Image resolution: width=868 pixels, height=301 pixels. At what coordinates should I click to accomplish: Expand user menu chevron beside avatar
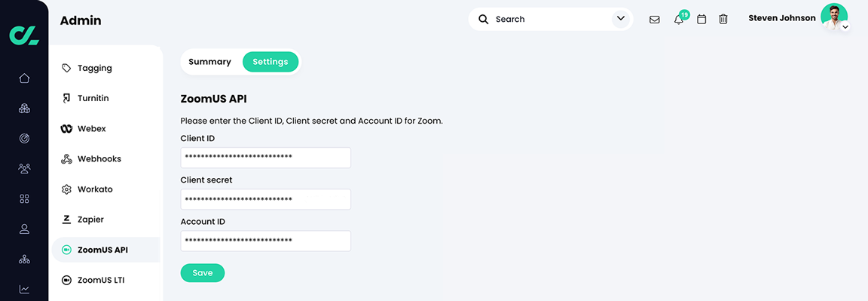click(845, 26)
